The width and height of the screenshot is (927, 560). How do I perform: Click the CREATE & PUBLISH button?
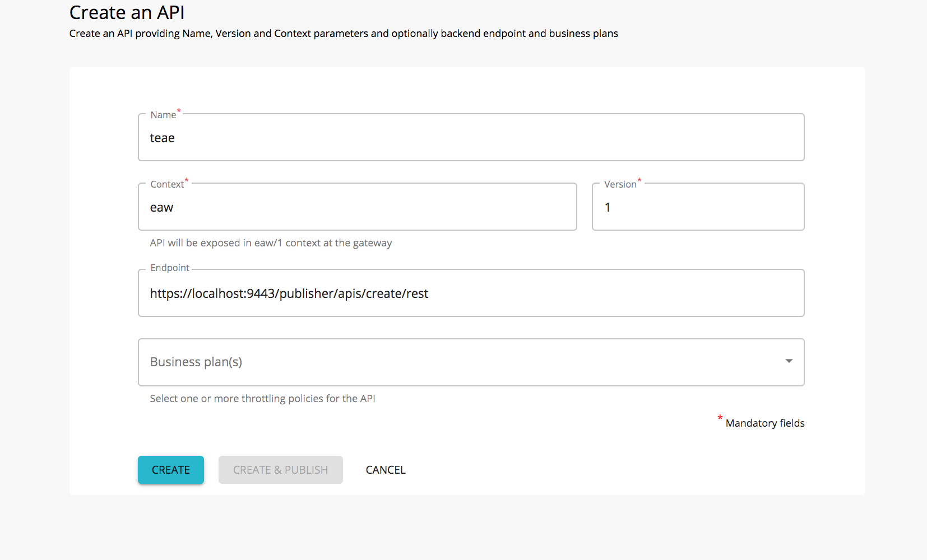click(x=280, y=470)
